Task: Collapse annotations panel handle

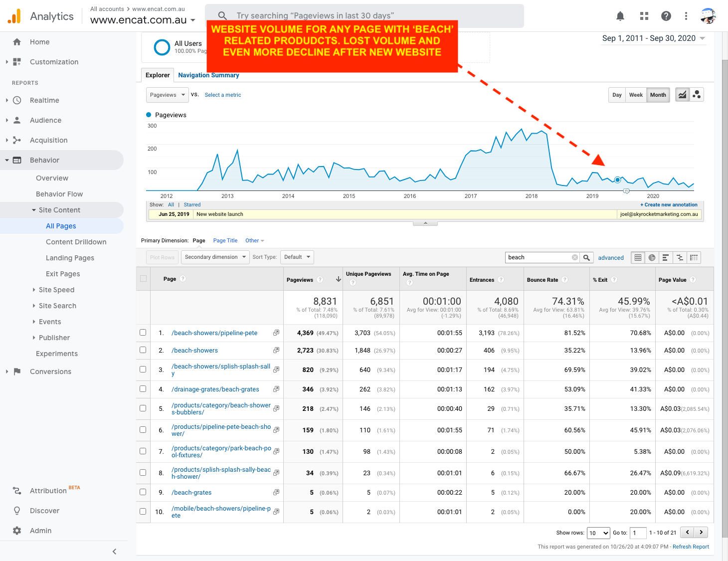Action: point(425,223)
